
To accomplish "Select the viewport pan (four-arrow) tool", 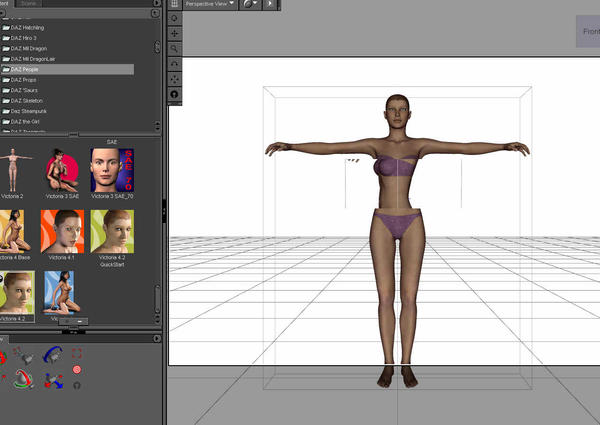I will coord(174,33).
